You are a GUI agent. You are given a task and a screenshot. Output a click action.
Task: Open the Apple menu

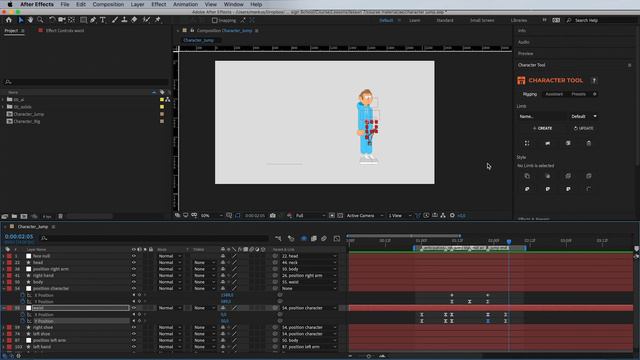coord(10,4)
